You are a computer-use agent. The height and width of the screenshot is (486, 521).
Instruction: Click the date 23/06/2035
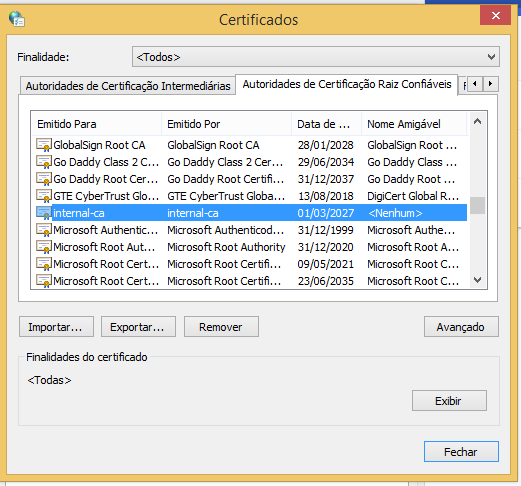[x=326, y=281]
